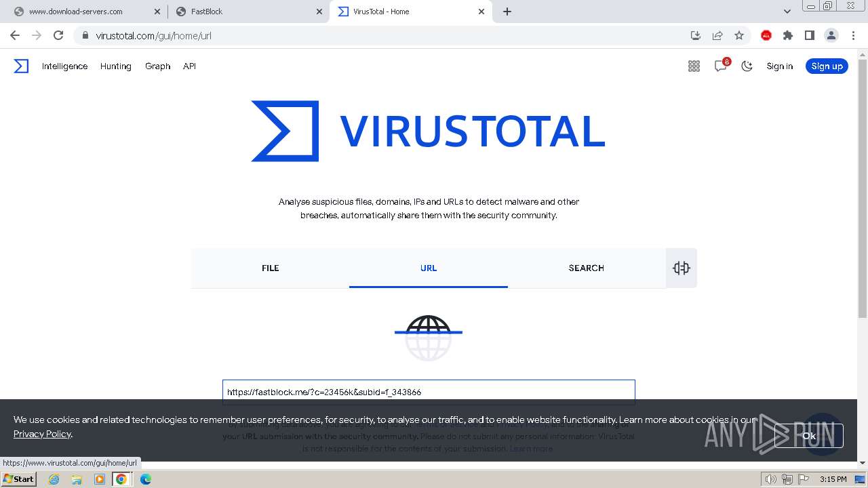868x488 pixels.
Task: Bookmark this page with star icon
Action: point(739,35)
